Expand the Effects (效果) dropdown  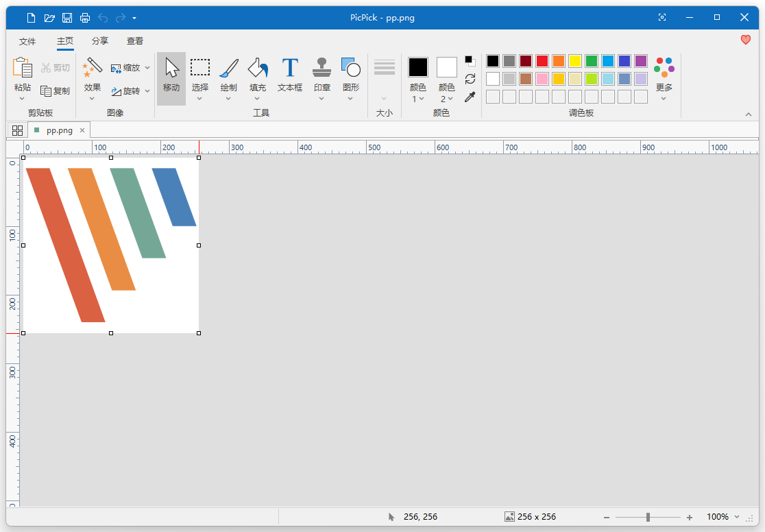[92, 87]
